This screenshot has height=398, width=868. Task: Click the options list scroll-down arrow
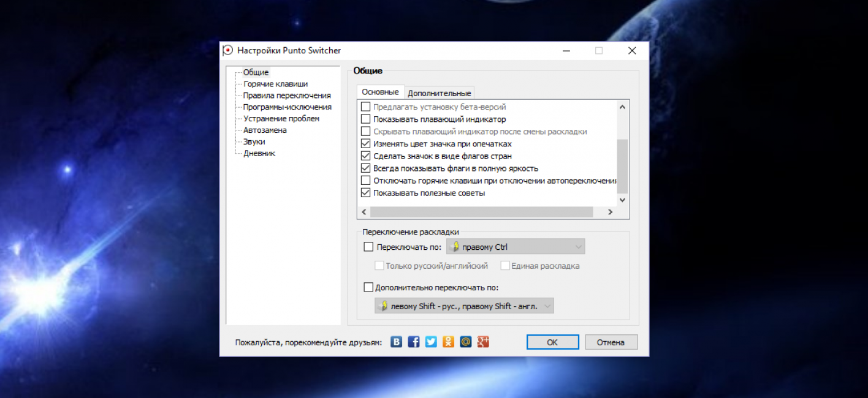623,200
